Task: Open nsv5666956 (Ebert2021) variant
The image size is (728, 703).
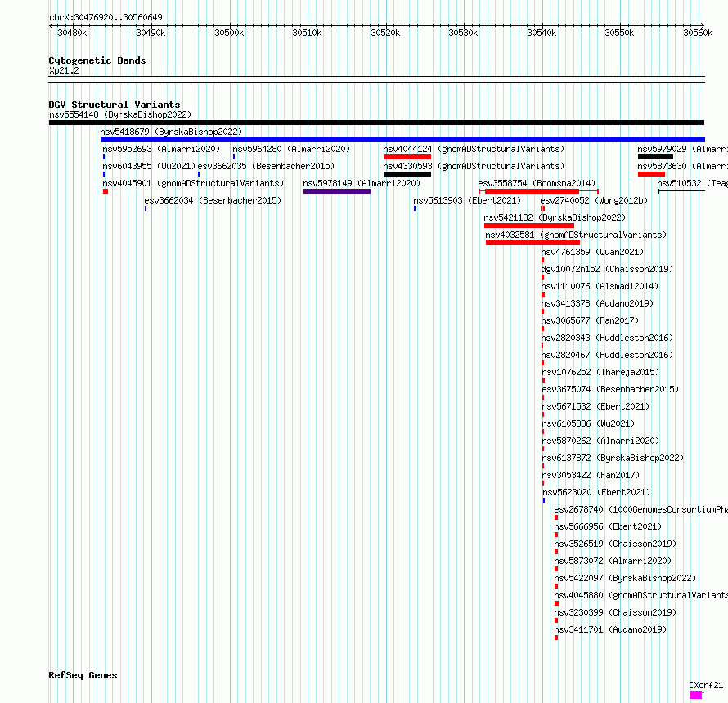Action: click(x=608, y=526)
